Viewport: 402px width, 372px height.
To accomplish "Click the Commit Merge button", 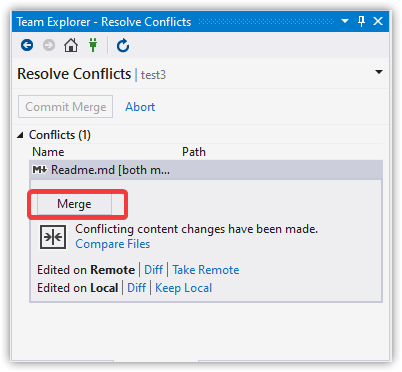I will [x=65, y=107].
